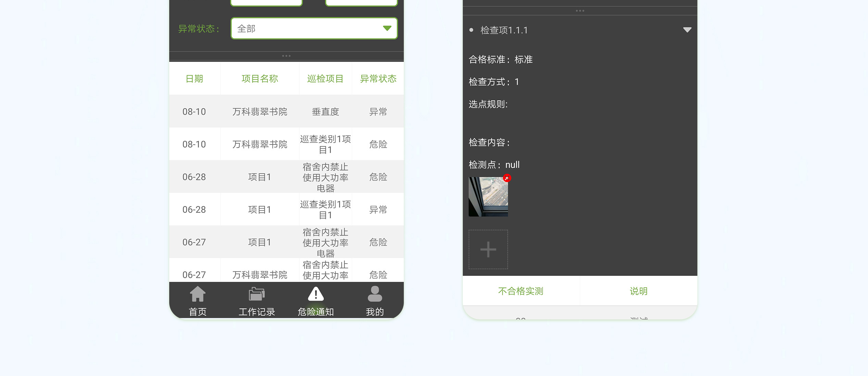The width and height of the screenshot is (868, 376).
Task: Open the 首页 home icon
Action: tap(198, 294)
